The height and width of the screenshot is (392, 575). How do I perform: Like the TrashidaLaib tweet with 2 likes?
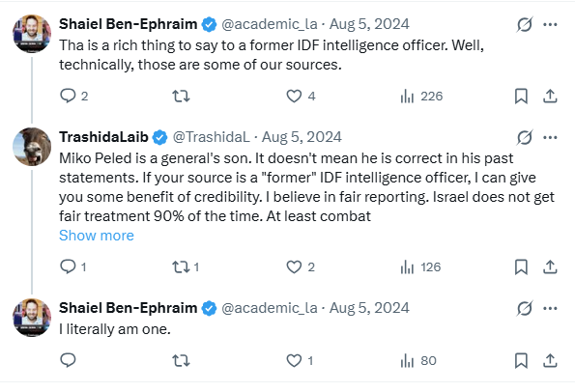[x=294, y=266]
